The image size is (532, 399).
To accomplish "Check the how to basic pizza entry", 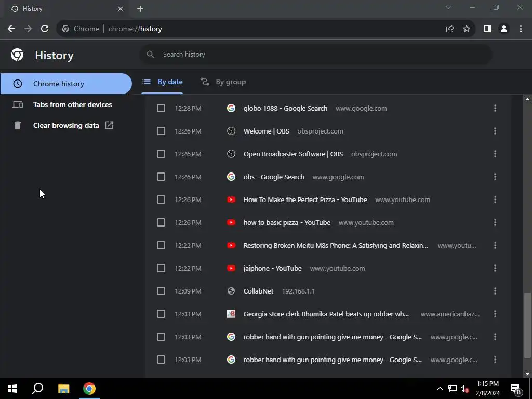I will point(161,222).
